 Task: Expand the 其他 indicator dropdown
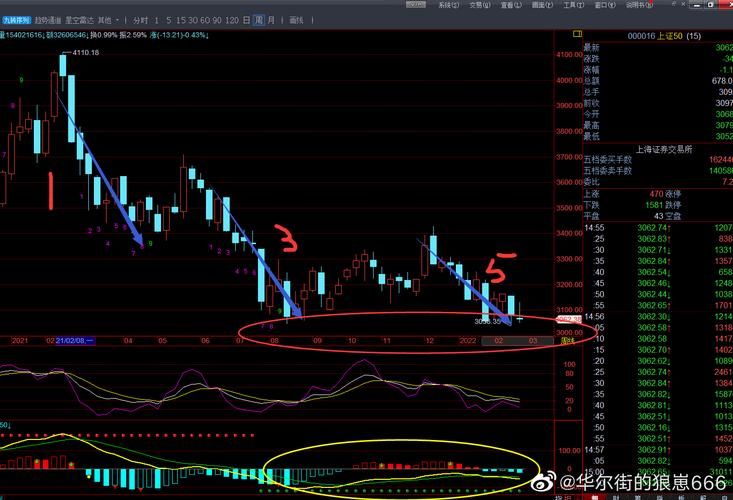[107, 20]
